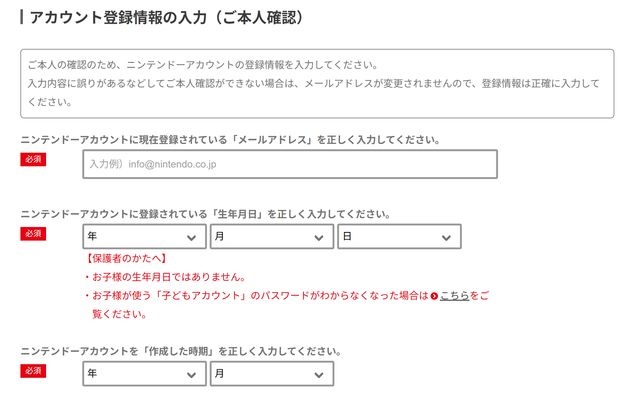Follow the こちら link for child account password
Image resolution: width=640 pixels, height=397 pixels.
click(x=454, y=296)
